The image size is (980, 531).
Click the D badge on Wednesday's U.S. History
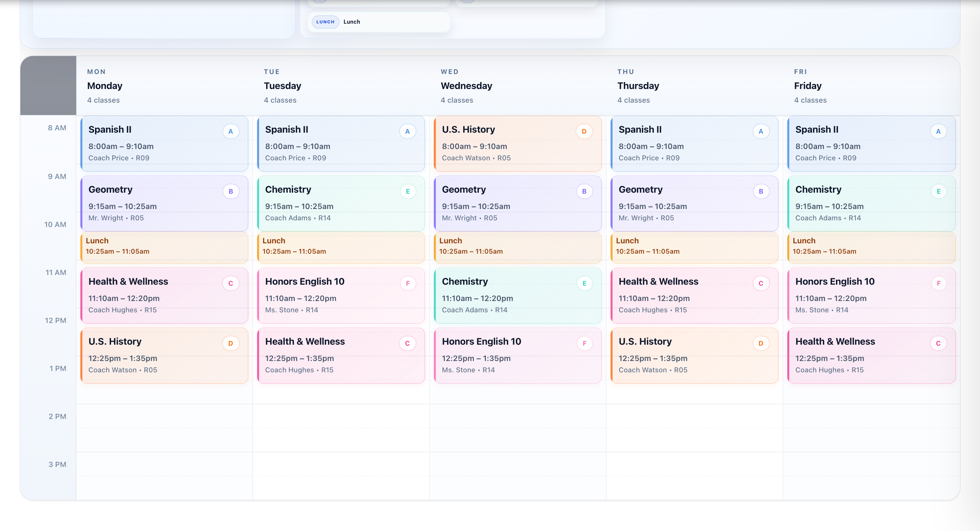click(584, 132)
